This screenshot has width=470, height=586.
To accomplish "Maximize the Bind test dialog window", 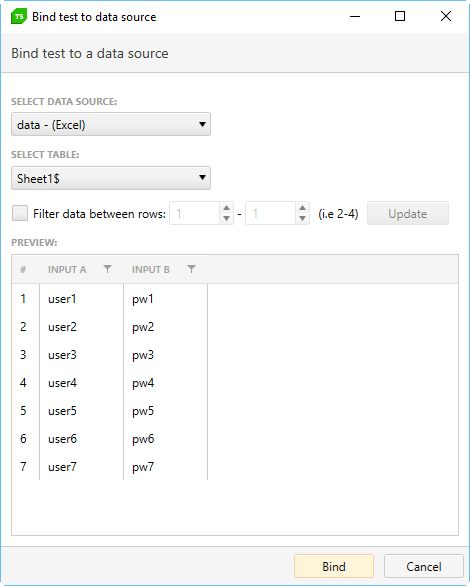I will [x=400, y=16].
